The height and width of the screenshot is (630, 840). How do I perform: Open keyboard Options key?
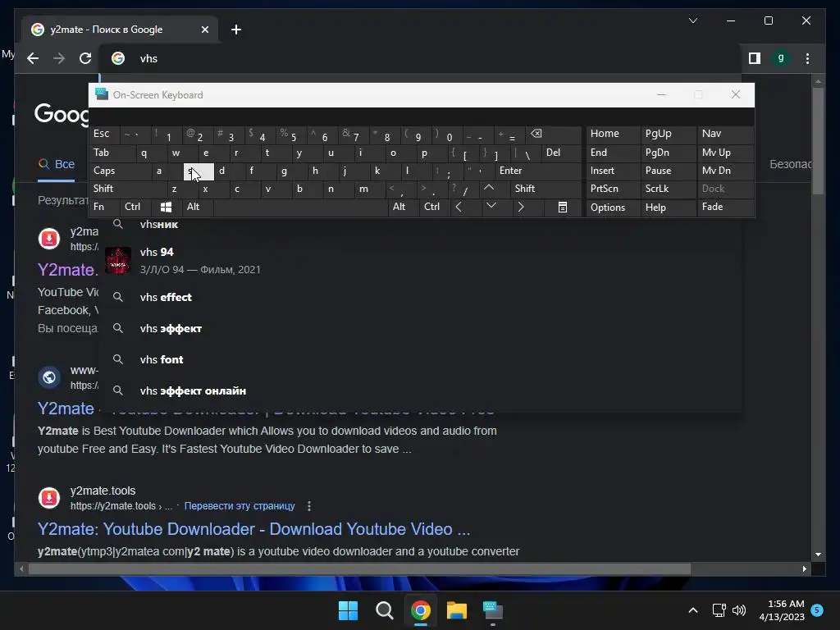click(613, 208)
